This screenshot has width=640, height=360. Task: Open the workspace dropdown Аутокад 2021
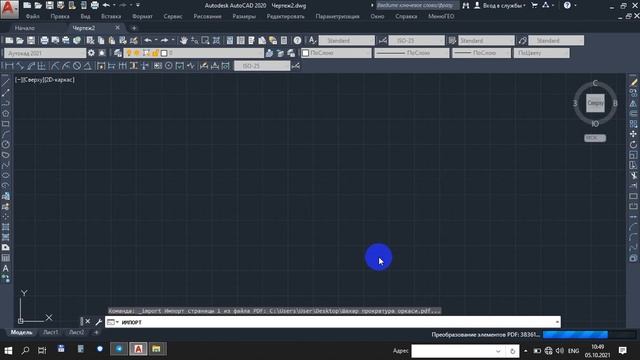(44, 53)
